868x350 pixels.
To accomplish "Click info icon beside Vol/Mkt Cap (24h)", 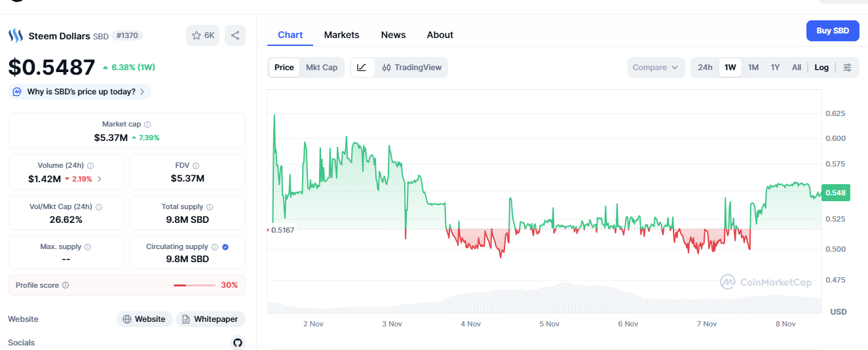I will (x=98, y=206).
